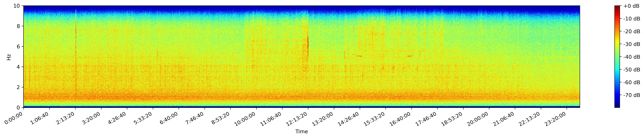Click the '+0 dB' colorbar label
Screen dimensions: 644x138
(631, 6)
